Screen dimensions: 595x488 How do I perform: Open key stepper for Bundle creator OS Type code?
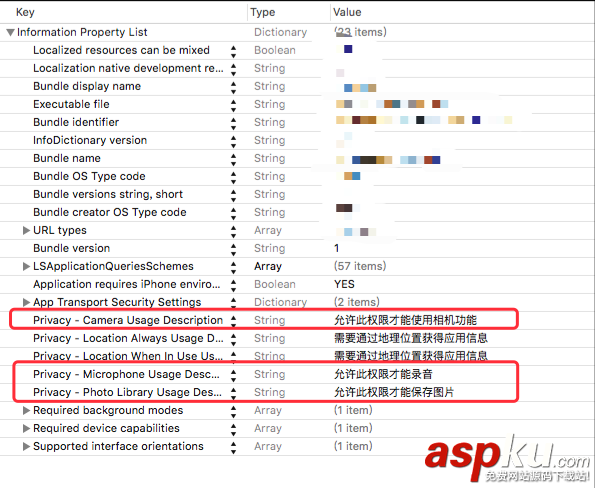(233, 213)
